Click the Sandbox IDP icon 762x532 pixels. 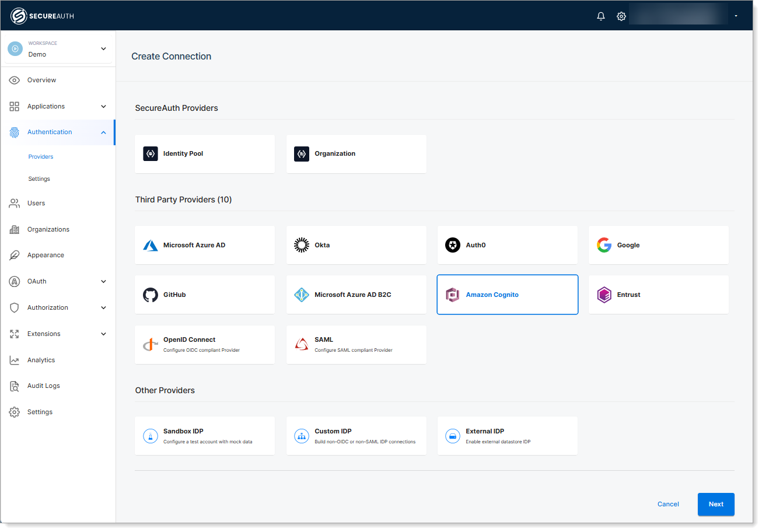point(151,436)
